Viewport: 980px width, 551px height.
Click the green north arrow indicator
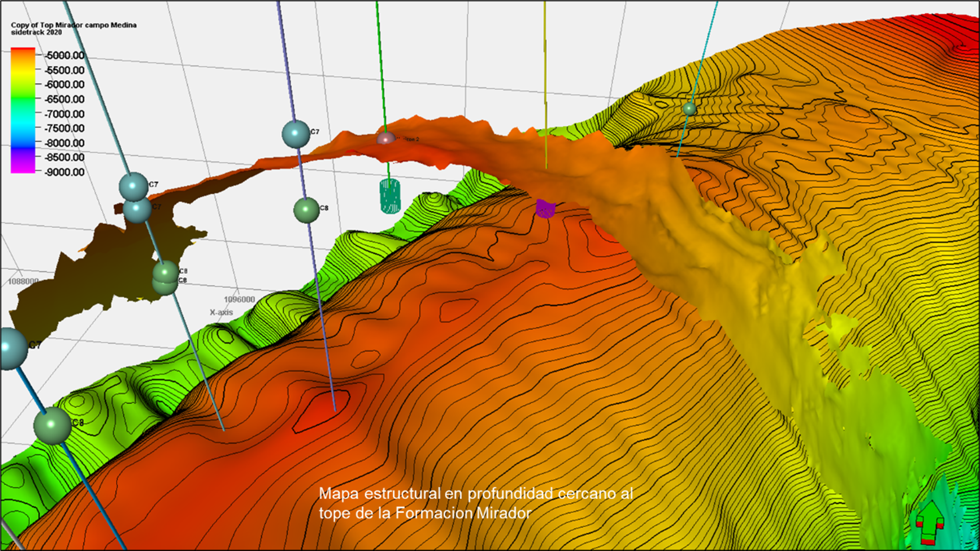click(x=930, y=522)
